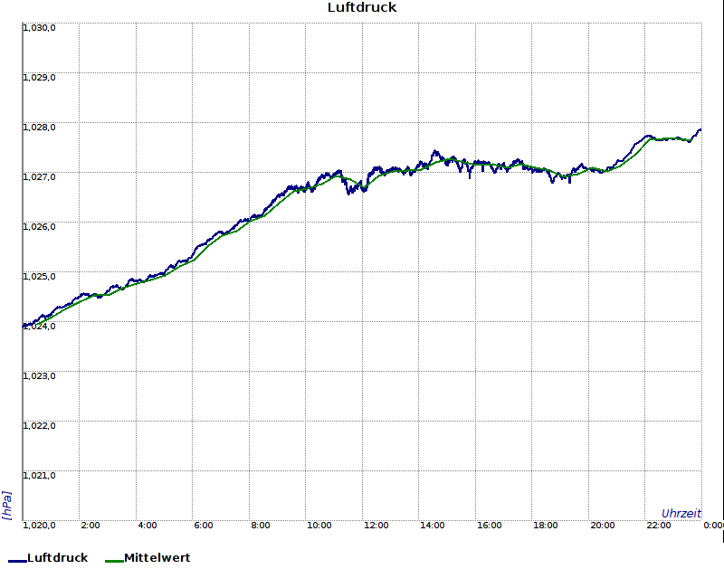Screen dimensions: 724x588
Task: Click the 1,029,0 y-axis value
Action: point(39,78)
